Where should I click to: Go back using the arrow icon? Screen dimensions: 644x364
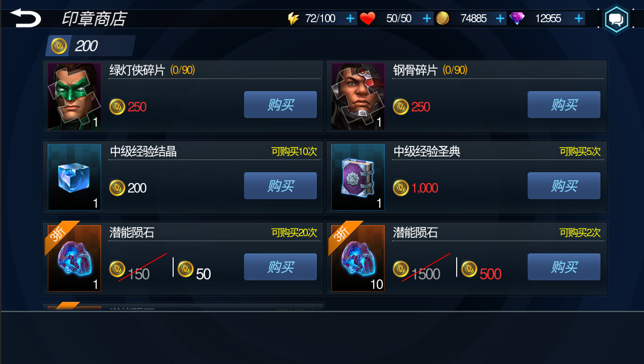click(25, 18)
